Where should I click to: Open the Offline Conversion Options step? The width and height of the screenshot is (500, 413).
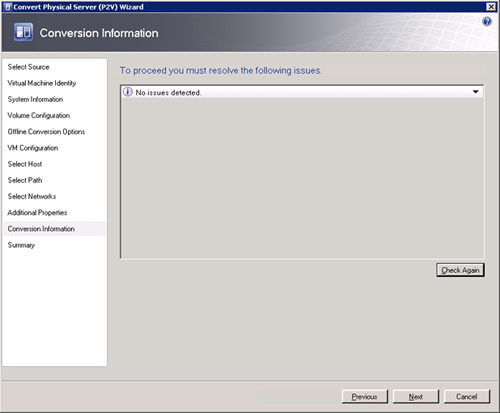pos(46,132)
